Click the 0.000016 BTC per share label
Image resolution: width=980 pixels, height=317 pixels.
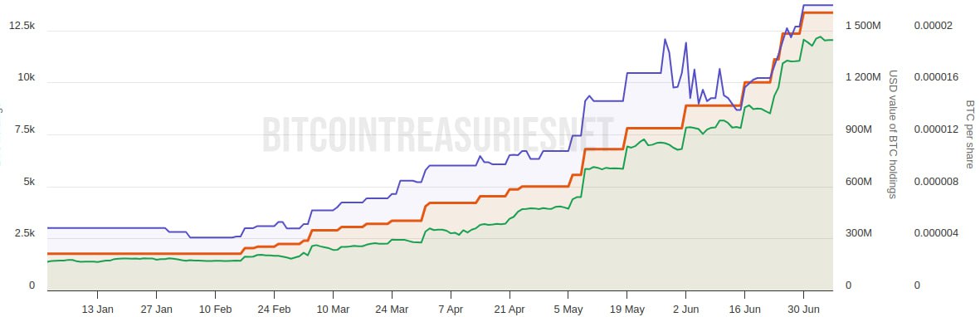(x=936, y=77)
